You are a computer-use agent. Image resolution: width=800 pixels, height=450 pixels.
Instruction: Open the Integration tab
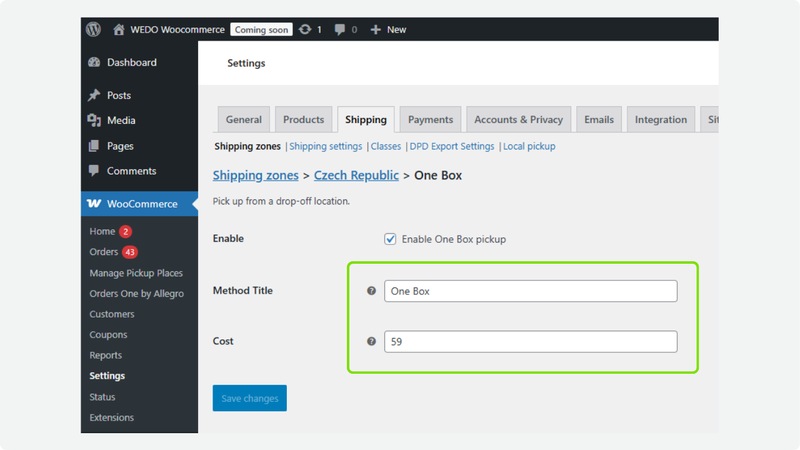click(661, 119)
